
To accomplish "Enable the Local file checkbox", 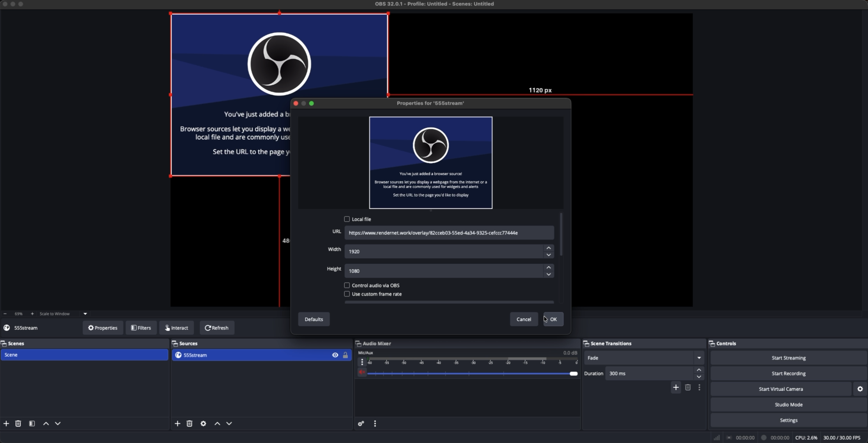I will pos(347,219).
